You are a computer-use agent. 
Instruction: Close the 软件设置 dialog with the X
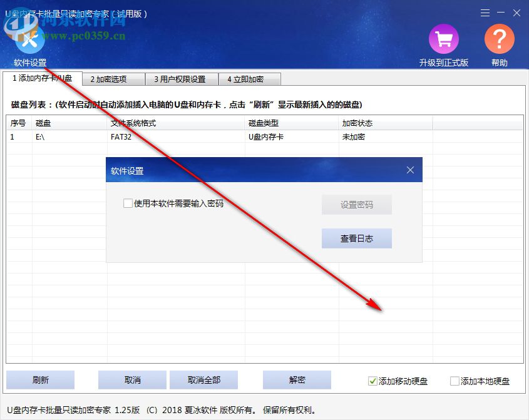(x=410, y=170)
